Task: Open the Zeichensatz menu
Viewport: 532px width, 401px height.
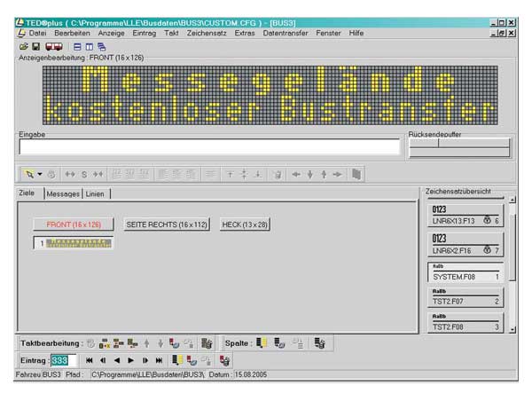Action: point(207,33)
